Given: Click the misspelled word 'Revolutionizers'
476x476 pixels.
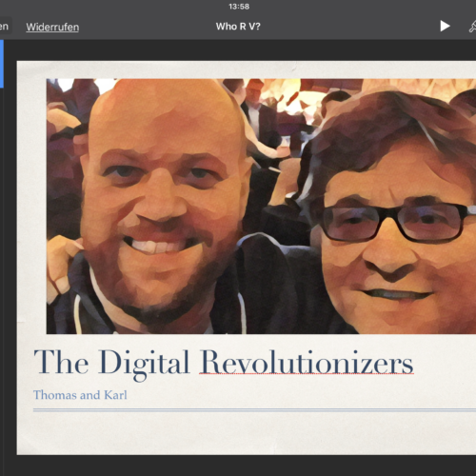Looking at the screenshot, I should point(307,362).
